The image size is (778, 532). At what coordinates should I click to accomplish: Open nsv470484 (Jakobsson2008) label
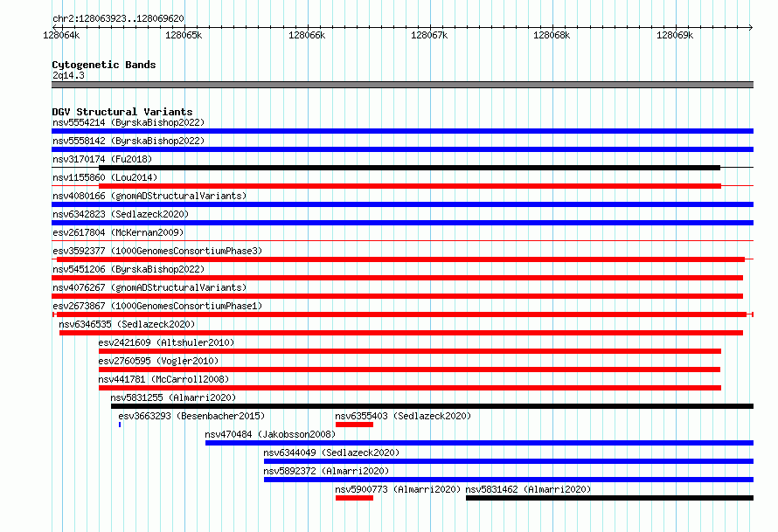pyautogui.click(x=270, y=434)
